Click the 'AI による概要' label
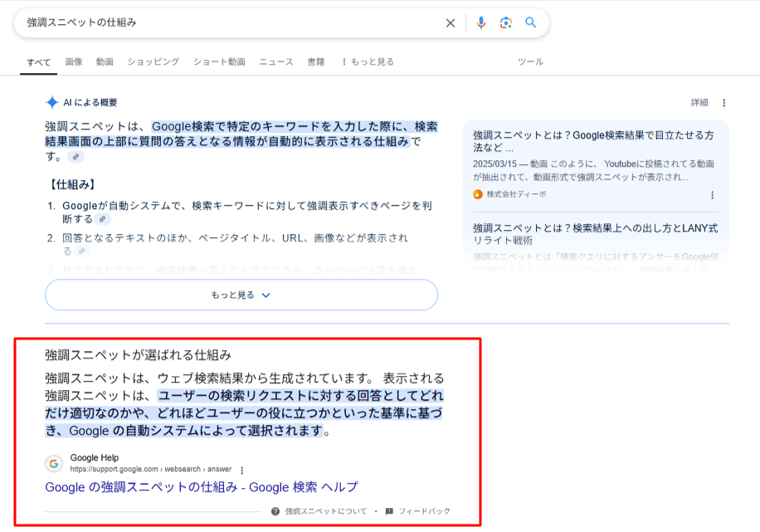 coord(90,102)
